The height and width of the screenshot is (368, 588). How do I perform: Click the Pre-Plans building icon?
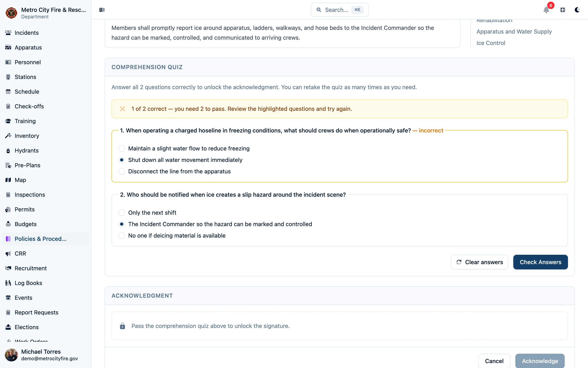pyautogui.click(x=8, y=165)
